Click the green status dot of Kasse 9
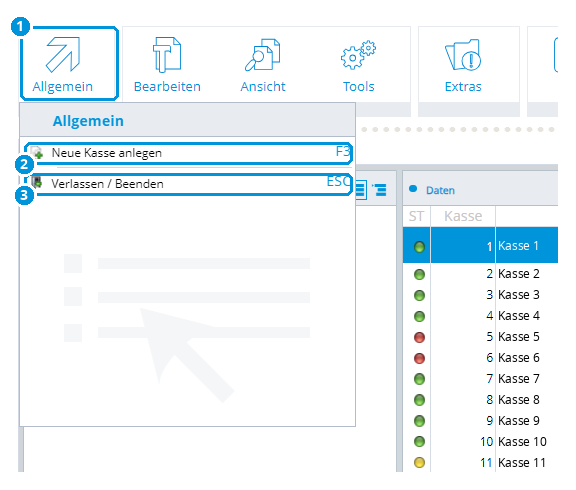576x490 pixels. (x=419, y=421)
